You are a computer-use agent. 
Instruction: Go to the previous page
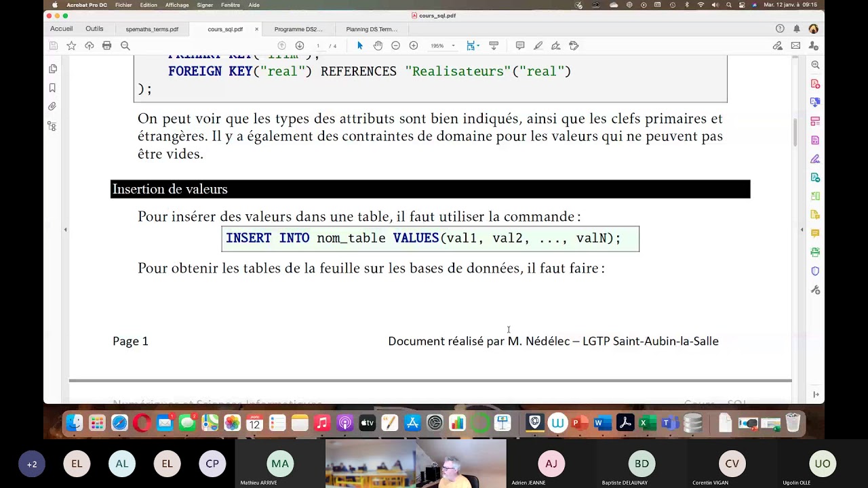tap(281, 45)
